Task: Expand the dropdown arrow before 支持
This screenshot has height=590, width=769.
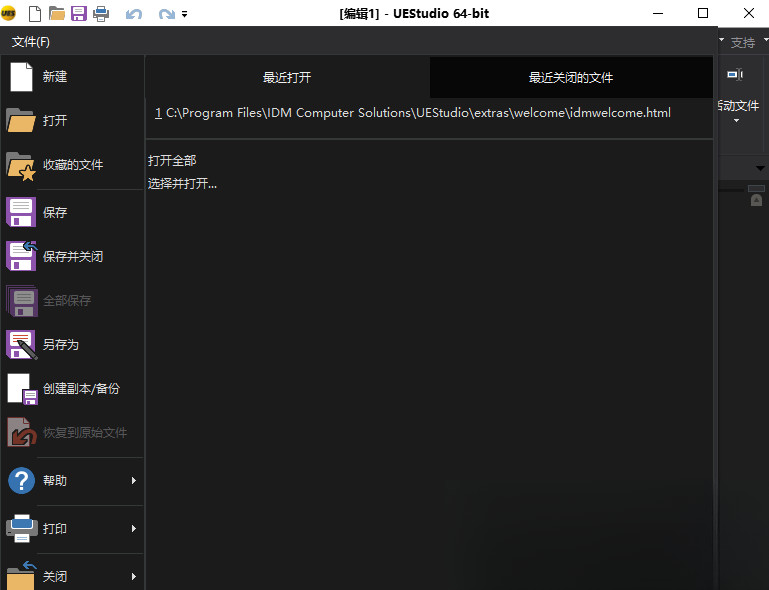Action: click(721, 40)
